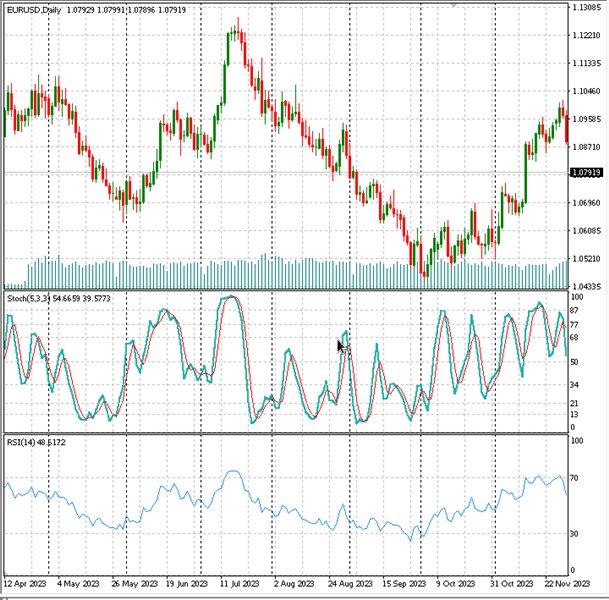
Task: Click the 11 Jul 2023 date label
Action: (240, 584)
